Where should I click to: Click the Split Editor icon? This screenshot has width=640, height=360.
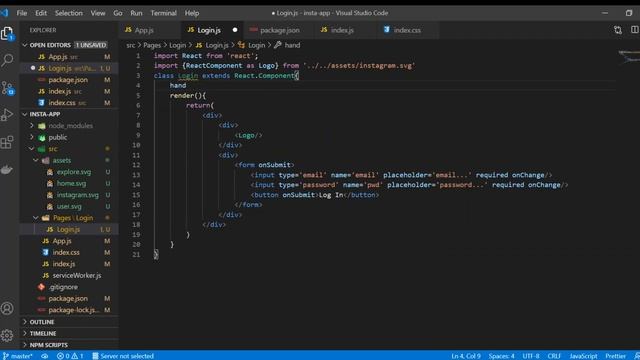click(x=635, y=30)
